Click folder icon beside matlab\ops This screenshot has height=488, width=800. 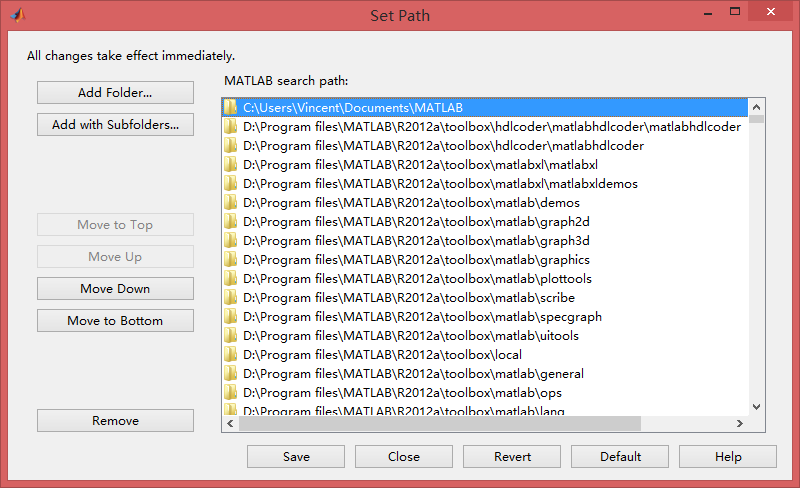point(231,393)
